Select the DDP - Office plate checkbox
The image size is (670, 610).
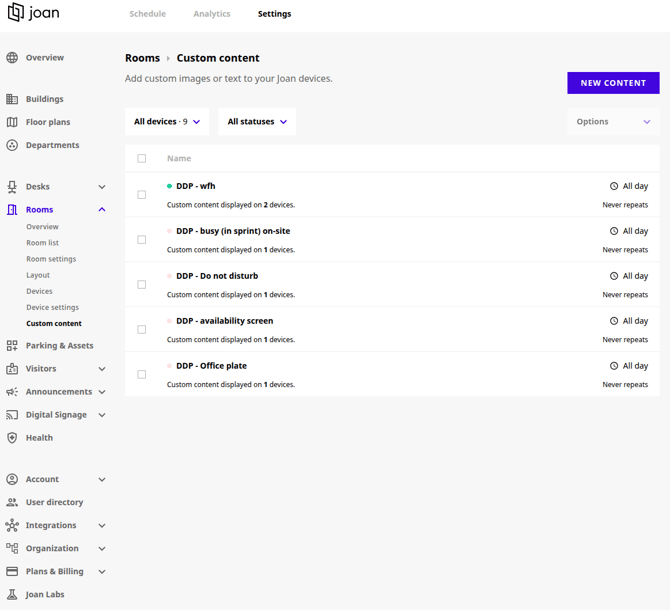coord(142,375)
